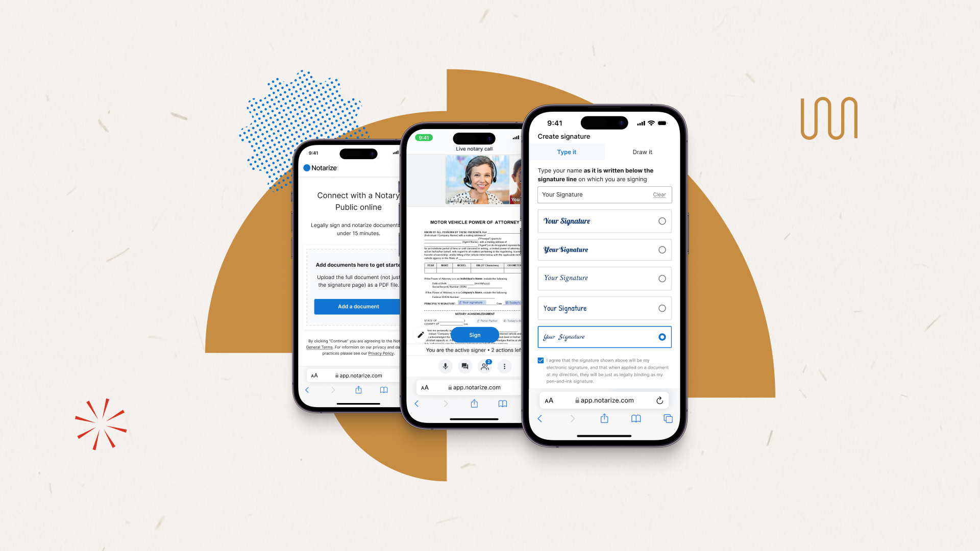Click 'Clear' link next to signature input field
The width and height of the screenshot is (980, 551).
coord(659,194)
